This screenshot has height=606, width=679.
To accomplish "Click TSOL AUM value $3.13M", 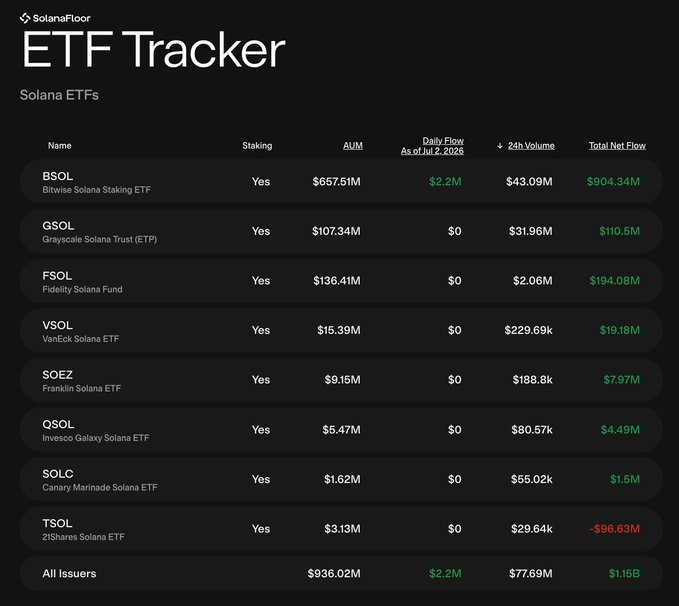I will coord(342,529).
